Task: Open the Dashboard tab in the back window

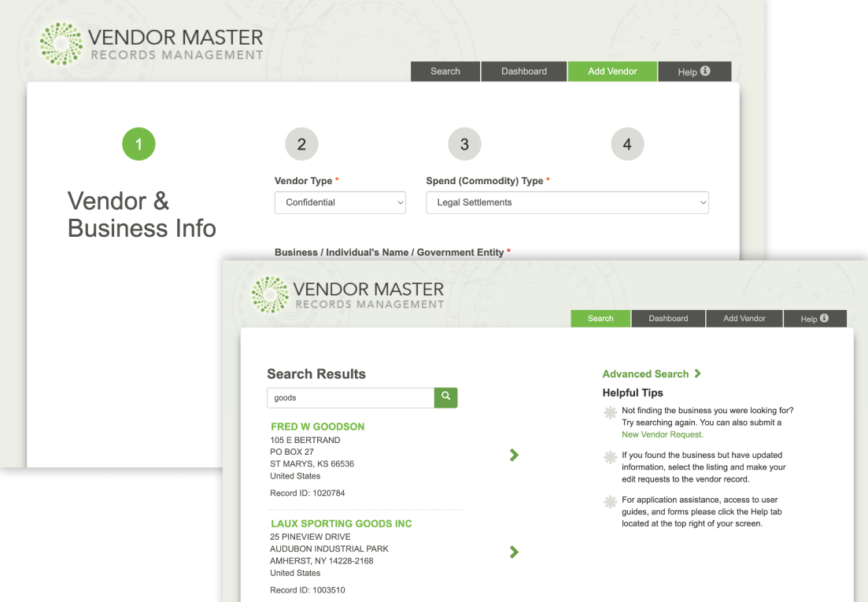Action: click(x=523, y=72)
